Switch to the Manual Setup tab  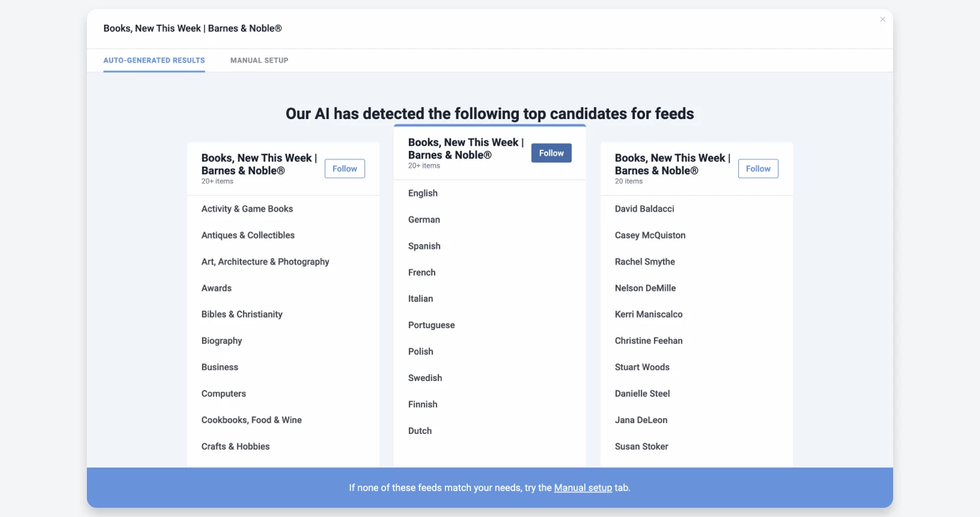(x=259, y=60)
